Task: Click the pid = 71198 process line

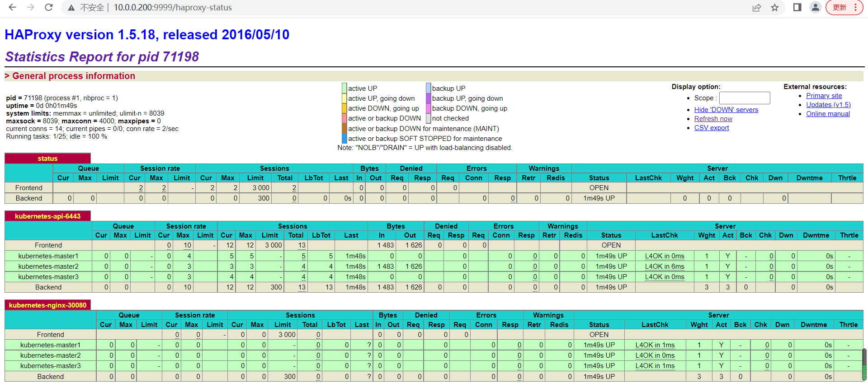Action: coord(62,98)
